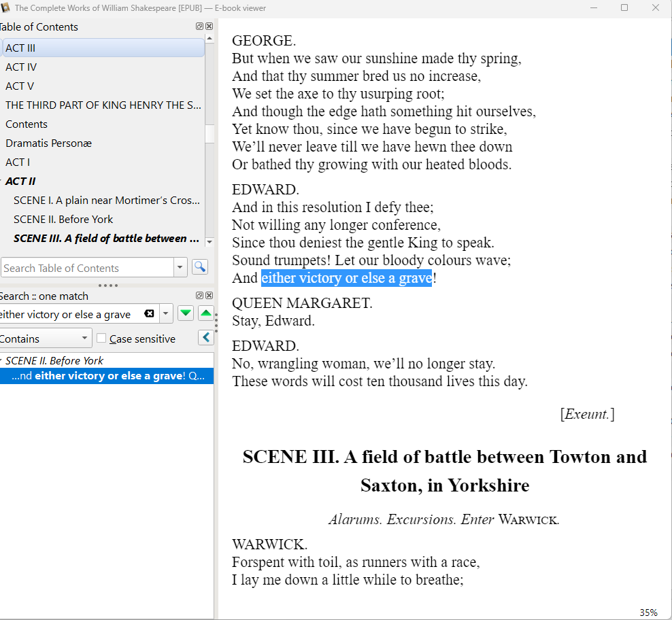This screenshot has width=672, height=620.
Task: Close the Table of Contents panel
Action: [209, 26]
